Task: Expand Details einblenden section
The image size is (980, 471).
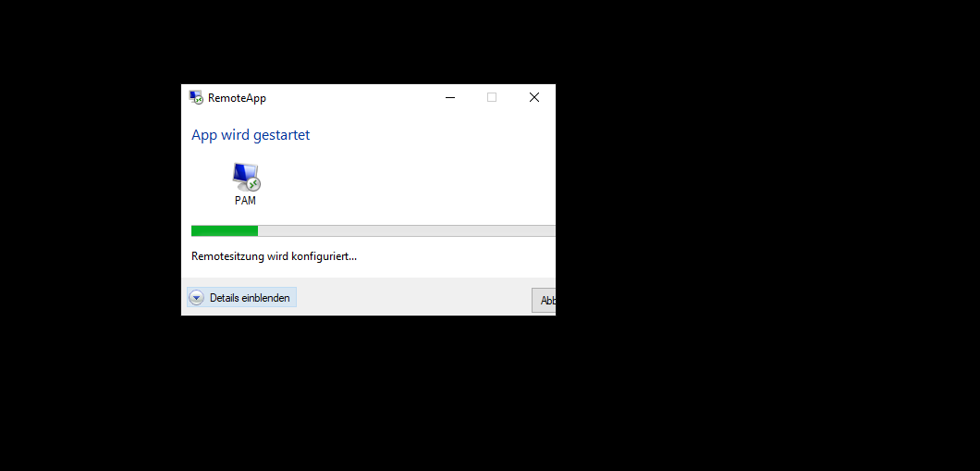Action: tap(241, 298)
